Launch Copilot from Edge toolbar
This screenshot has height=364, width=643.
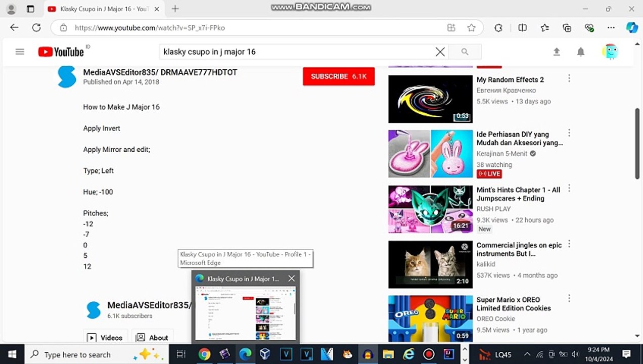point(632,28)
